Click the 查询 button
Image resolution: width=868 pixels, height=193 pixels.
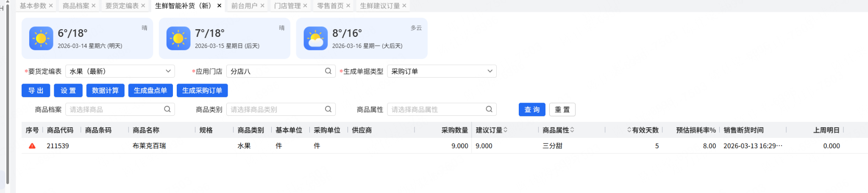click(x=532, y=109)
